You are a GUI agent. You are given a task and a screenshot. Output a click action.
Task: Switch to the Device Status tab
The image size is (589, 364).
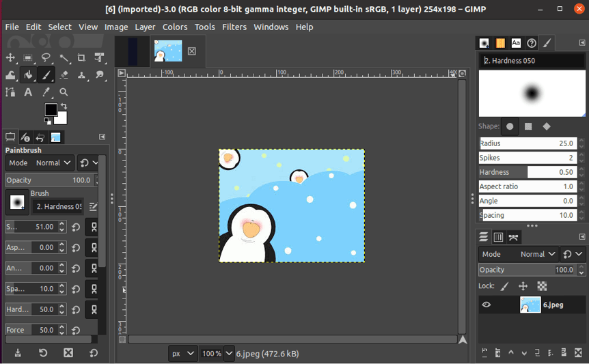pos(25,137)
